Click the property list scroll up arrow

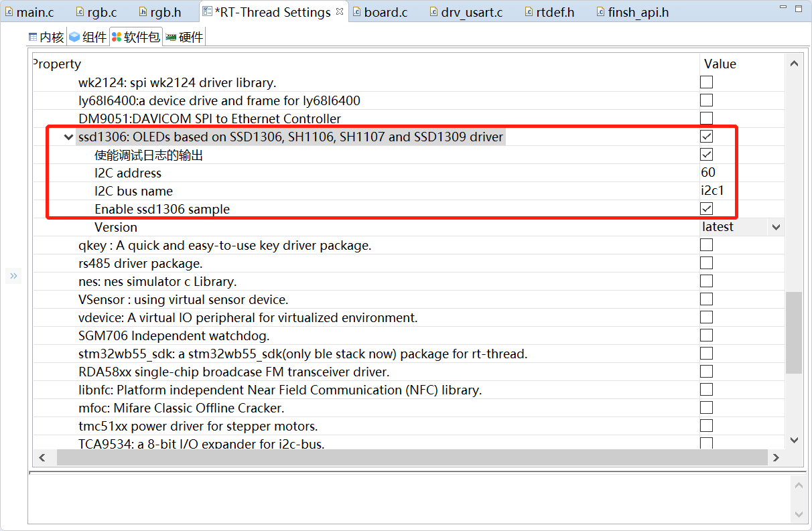click(794, 64)
